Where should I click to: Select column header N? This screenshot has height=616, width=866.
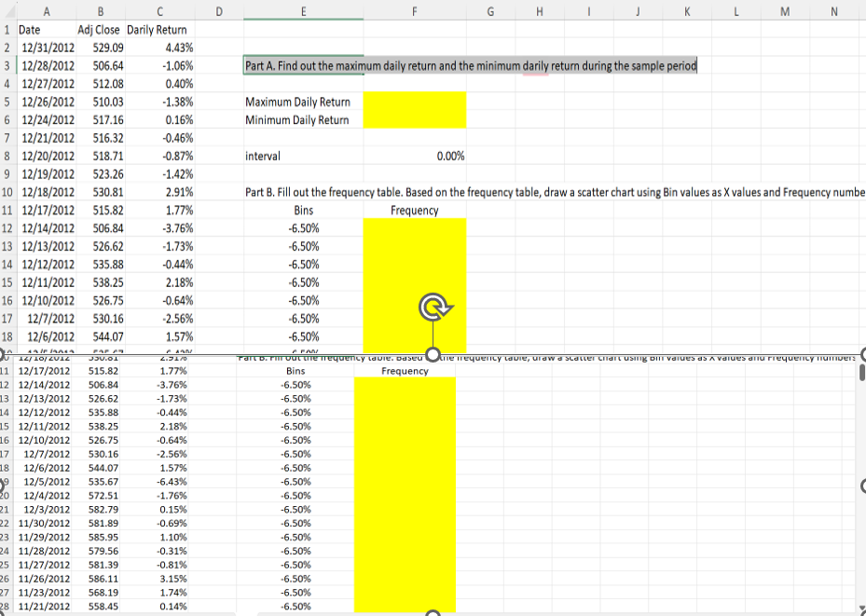[833, 10]
